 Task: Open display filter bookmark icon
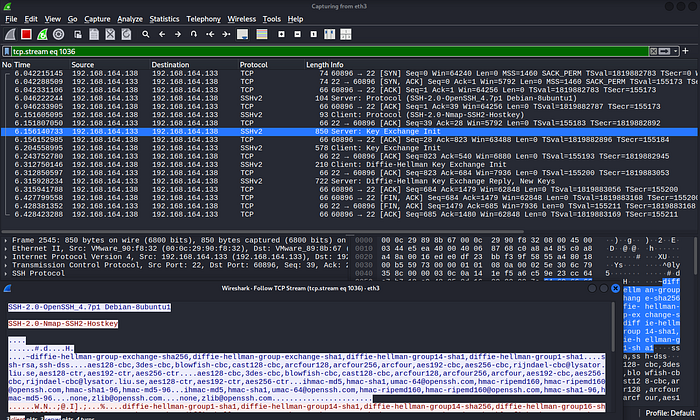tap(7, 51)
